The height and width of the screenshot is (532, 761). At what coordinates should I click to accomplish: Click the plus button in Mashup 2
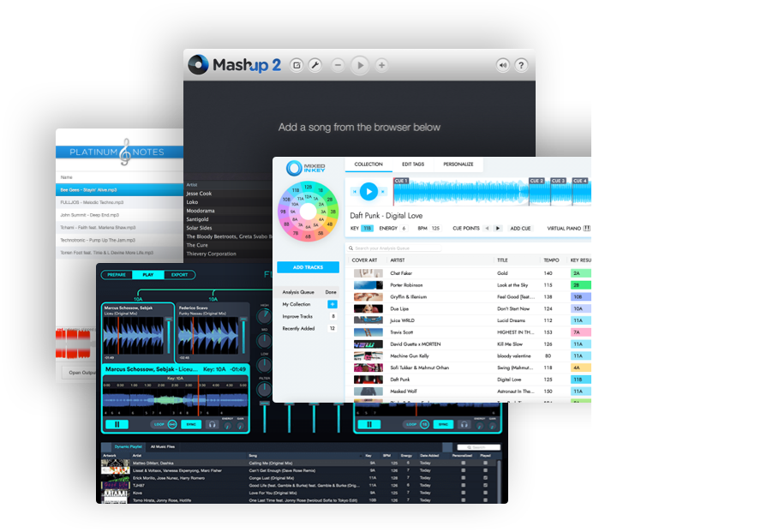click(382, 65)
